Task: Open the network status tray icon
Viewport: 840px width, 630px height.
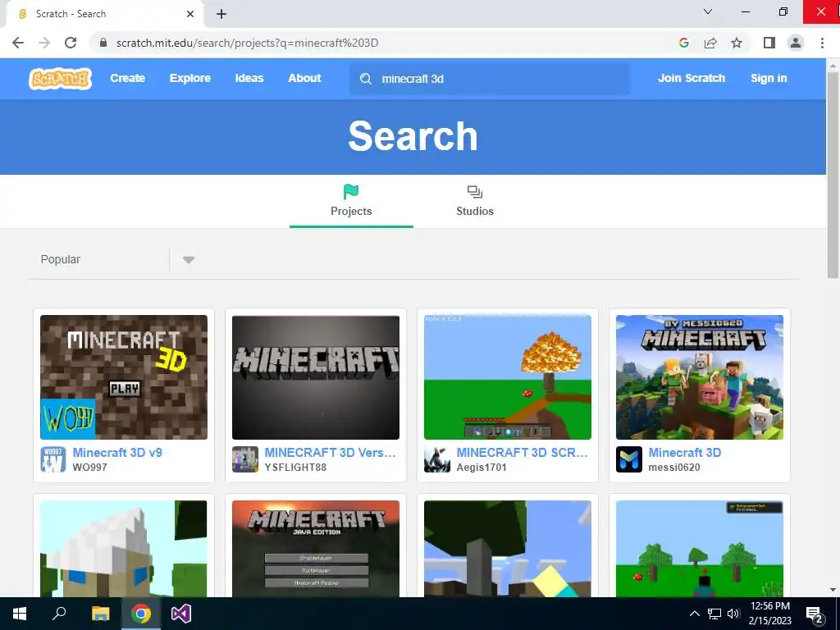Action: [x=714, y=614]
